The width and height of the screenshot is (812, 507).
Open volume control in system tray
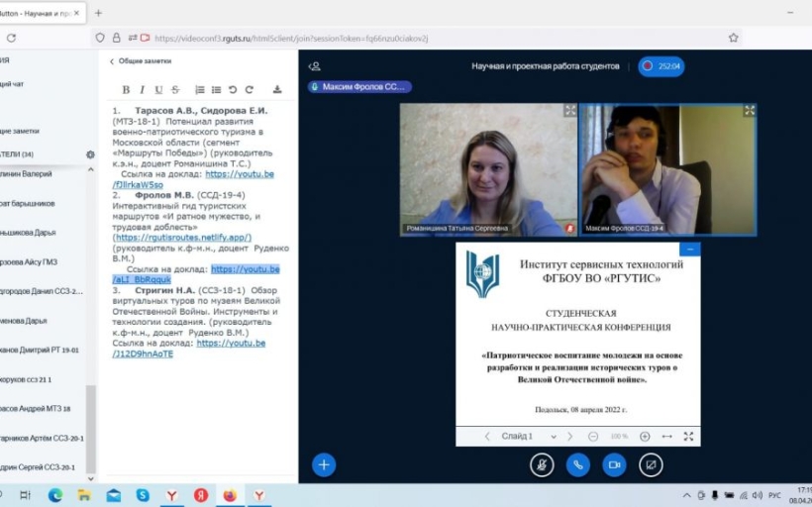(758, 495)
